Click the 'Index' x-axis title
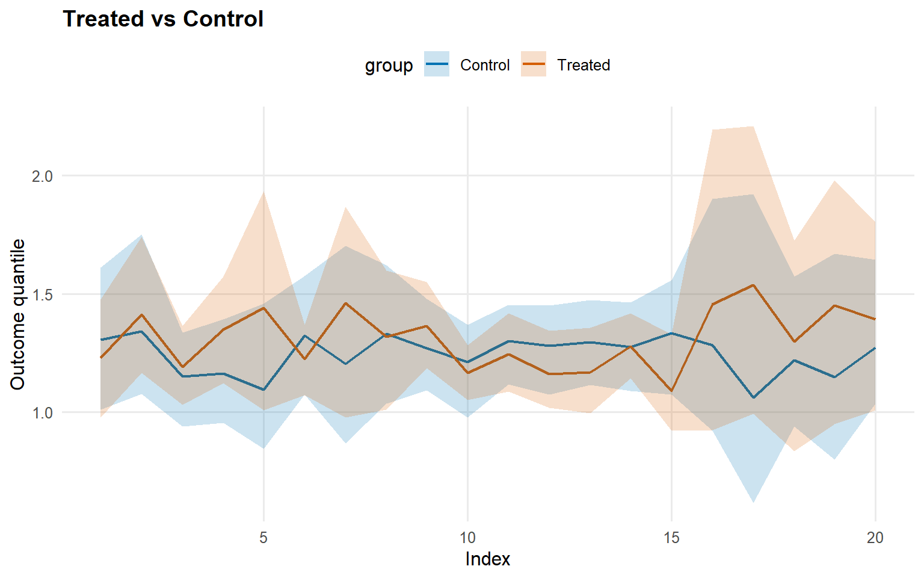This screenshot has height=578, width=924. pos(487,559)
